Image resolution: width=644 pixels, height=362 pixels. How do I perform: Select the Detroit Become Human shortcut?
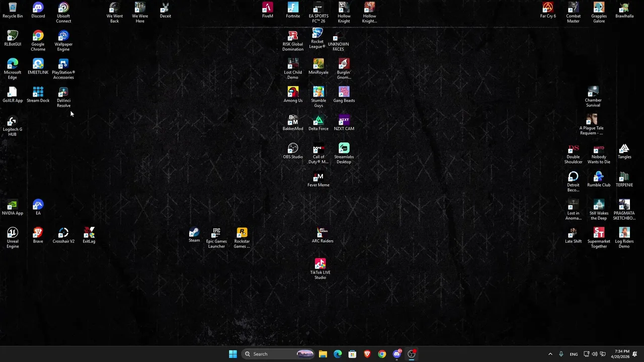573,182
